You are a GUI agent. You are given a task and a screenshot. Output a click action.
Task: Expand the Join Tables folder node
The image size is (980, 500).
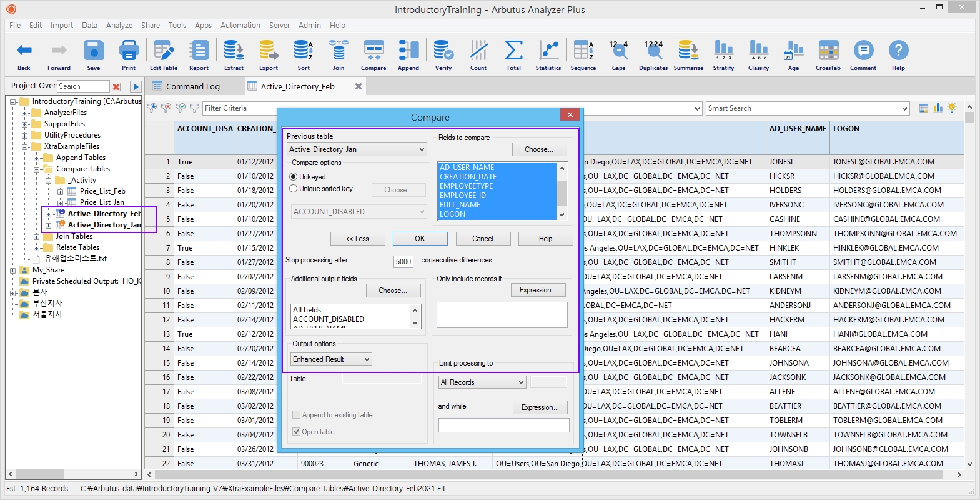coord(37,237)
